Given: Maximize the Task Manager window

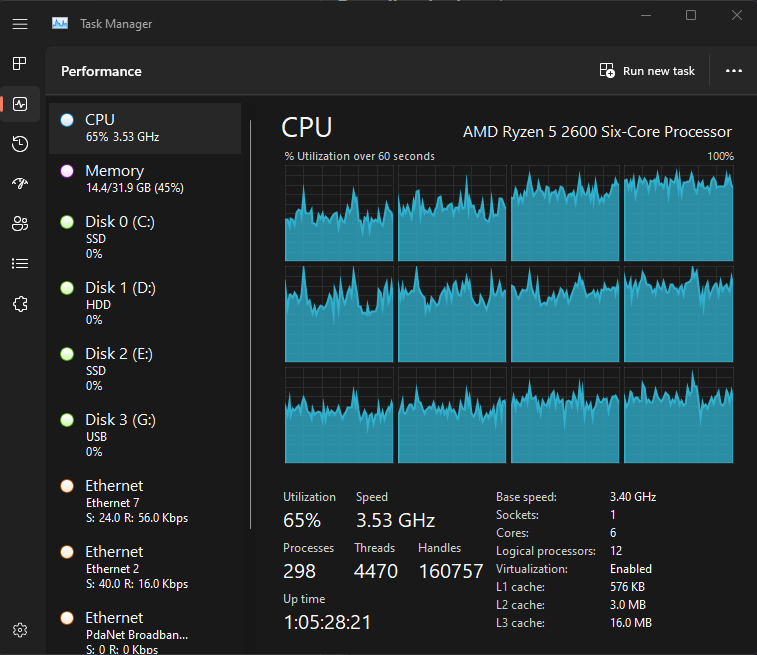Looking at the screenshot, I should click(x=691, y=15).
